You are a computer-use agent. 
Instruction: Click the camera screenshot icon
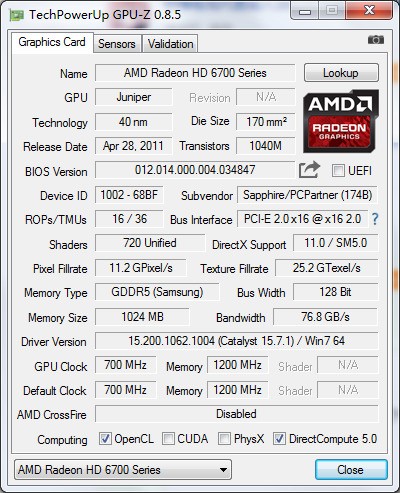coord(376,40)
